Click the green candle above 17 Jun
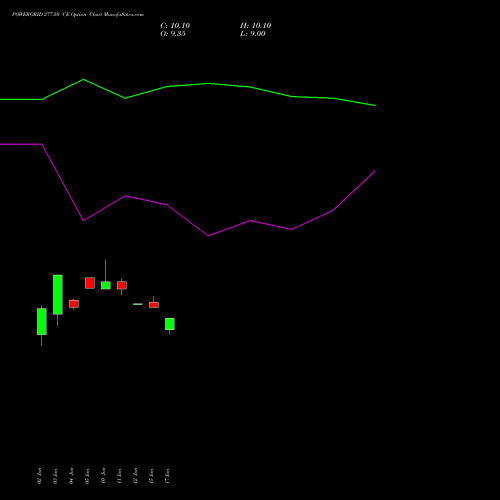Screen dimensions: 500x500 click(x=170, y=324)
